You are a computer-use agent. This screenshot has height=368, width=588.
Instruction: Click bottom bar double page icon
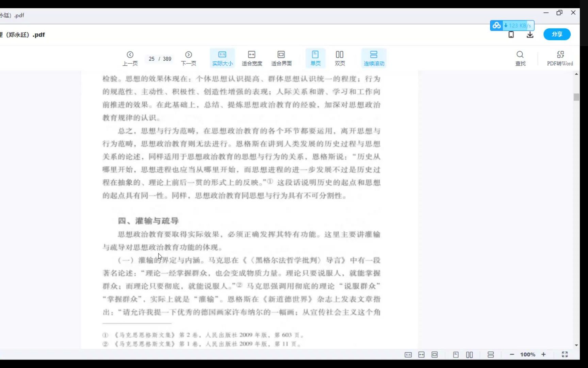click(x=470, y=355)
